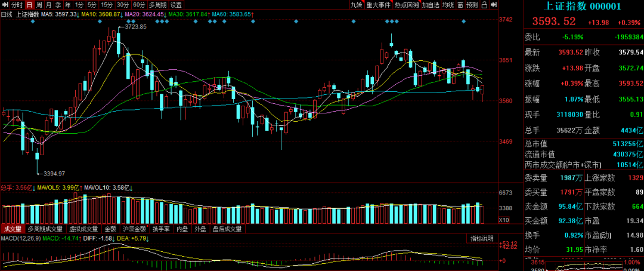Click the X10 volume scale indicator
The width and height of the screenshot is (644, 271).
point(503,220)
